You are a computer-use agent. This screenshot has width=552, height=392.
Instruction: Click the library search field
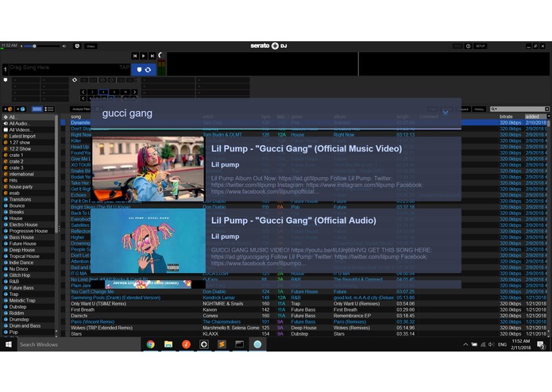519,109
